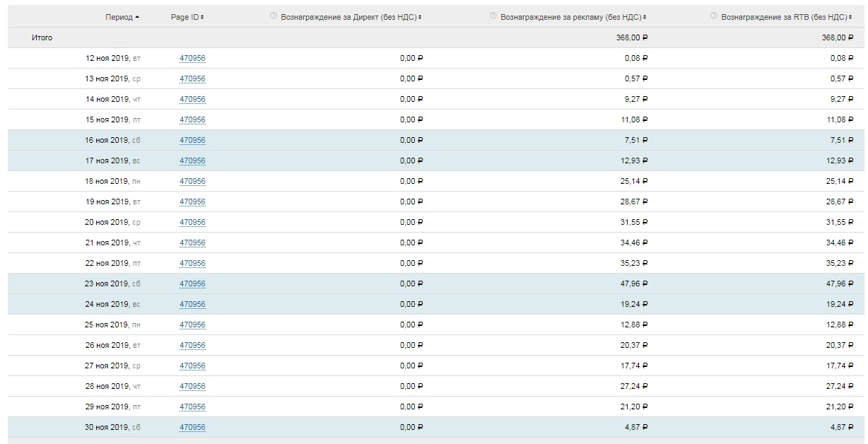Open help icon for Вознаграждение за Директ column
Image resolution: width=868 pixels, height=444 pixels.
(274, 16)
